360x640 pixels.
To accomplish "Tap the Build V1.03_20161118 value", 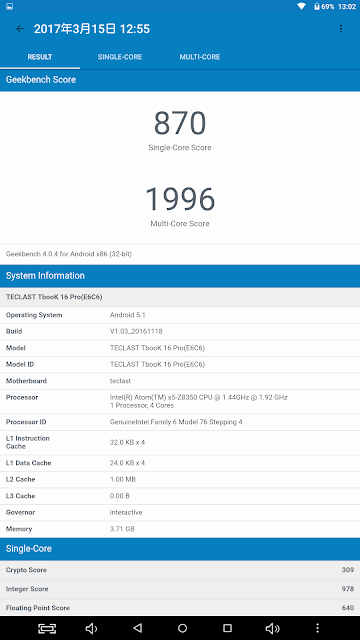I will 136,331.
